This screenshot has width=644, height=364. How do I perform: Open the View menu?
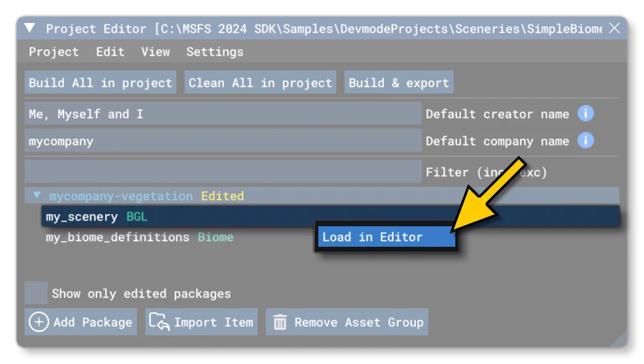155,52
